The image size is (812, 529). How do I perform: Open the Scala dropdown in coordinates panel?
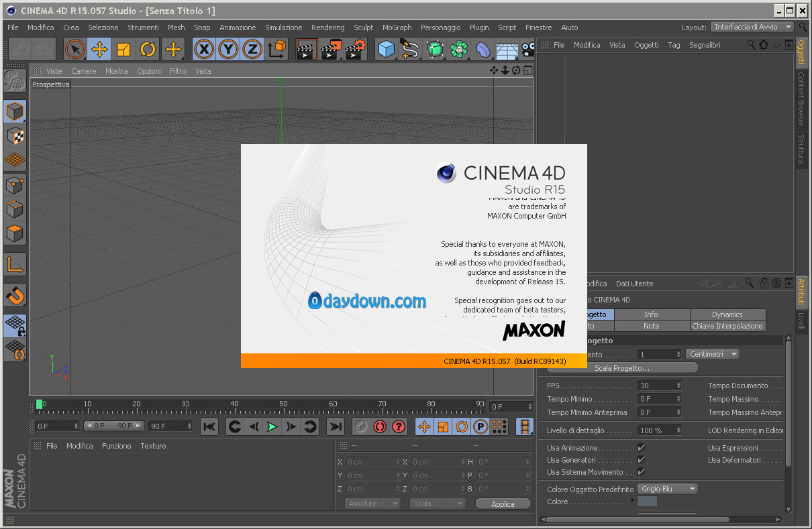[438, 504]
